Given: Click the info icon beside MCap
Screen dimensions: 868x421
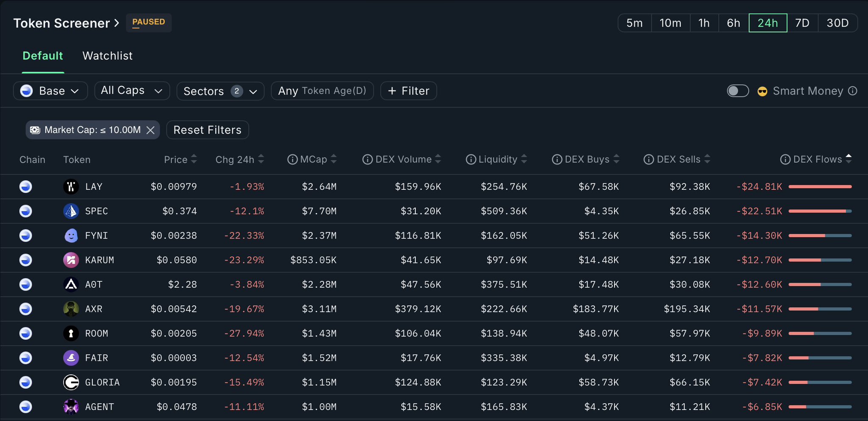Looking at the screenshot, I should [x=292, y=160].
